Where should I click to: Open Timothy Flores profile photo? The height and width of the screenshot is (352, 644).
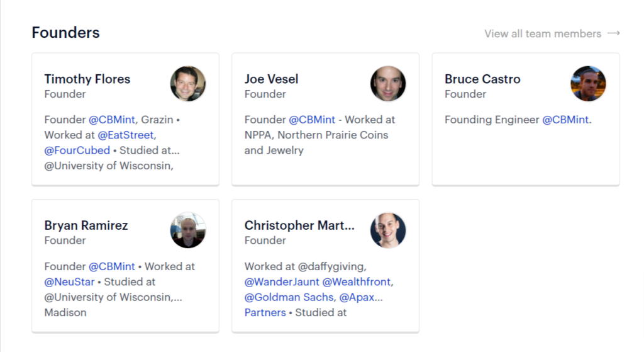[x=188, y=84]
